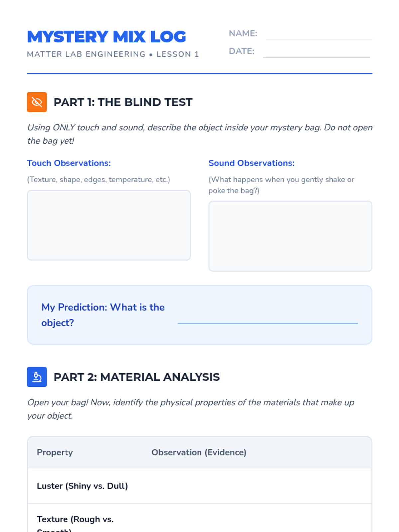Click the Sound Observations label
This screenshot has width=399, height=532.
click(x=251, y=163)
